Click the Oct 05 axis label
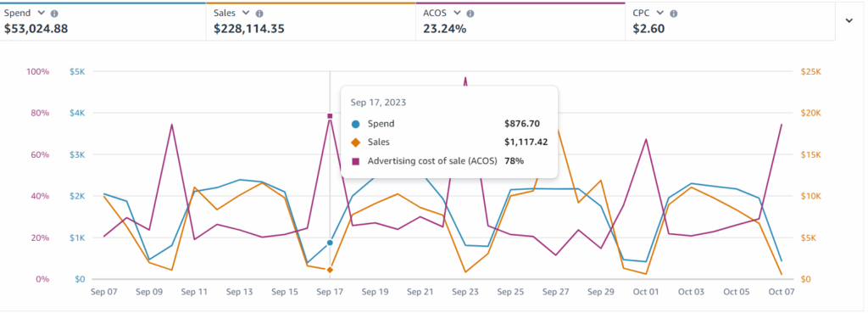This screenshot has width=868, height=313. pyautogui.click(x=737, y=292)
